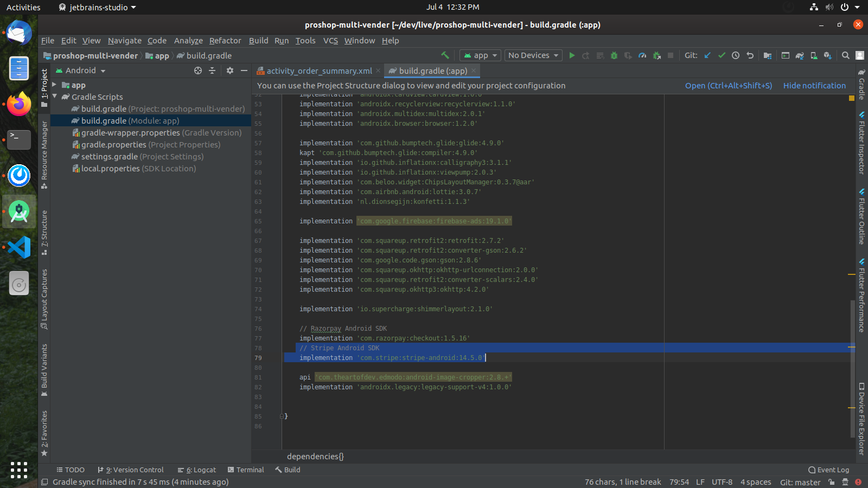Image resolution: width=868 pixels, height=488 pixels.
Task: Open Terminal from the Ubuntu dock
Action: (x=19, y=140)
